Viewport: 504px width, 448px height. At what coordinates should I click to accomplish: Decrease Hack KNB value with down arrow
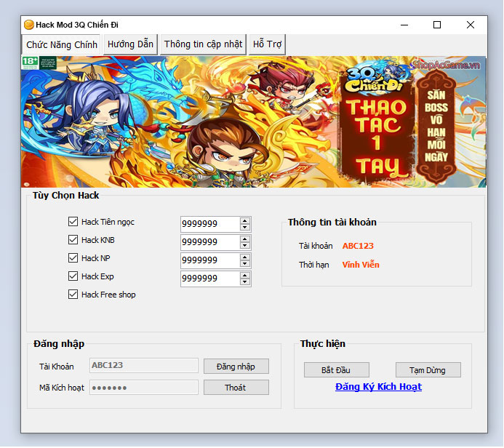pos(245,246)
